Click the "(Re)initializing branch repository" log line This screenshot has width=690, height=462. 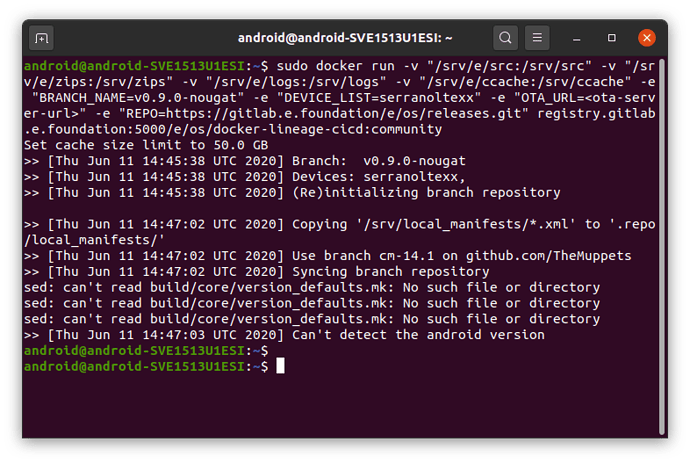tap(292, 193)
